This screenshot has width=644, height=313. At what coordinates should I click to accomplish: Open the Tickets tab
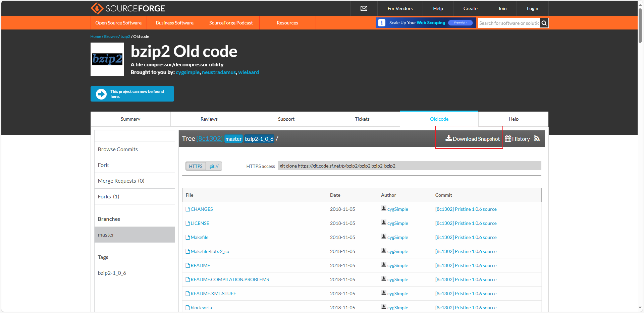click(x=362, y=119)
